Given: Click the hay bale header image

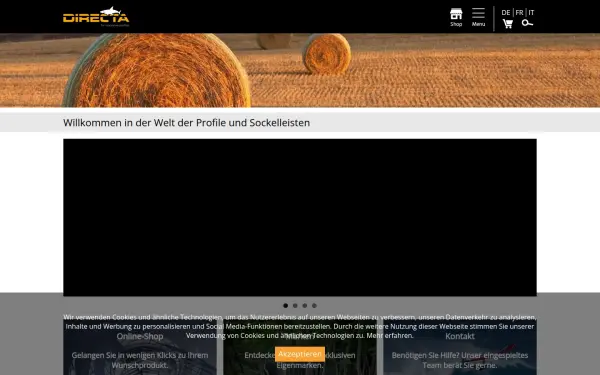Looking at the screenshot, I should (x=300, y=70).
